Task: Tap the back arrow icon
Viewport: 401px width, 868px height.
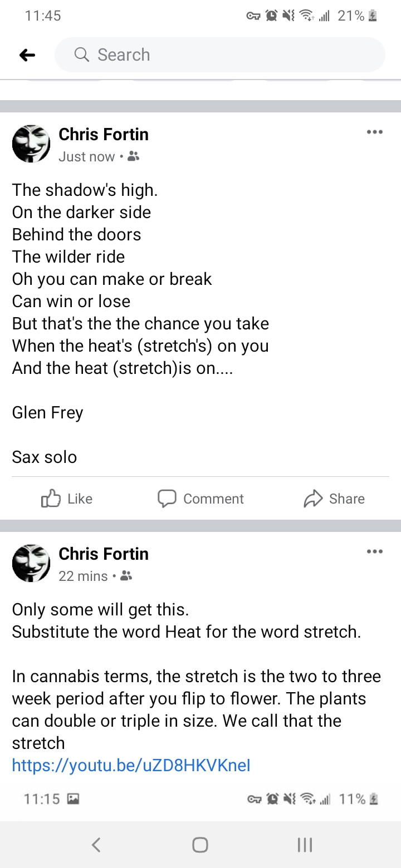Action: pos(27,55)
